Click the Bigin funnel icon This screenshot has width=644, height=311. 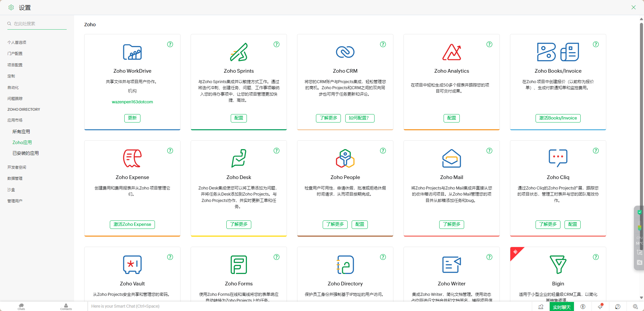558,265
